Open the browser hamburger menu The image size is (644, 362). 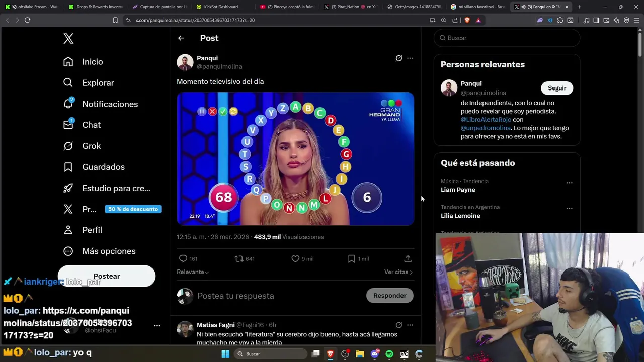pyautogui.click(x=636, y=20)
